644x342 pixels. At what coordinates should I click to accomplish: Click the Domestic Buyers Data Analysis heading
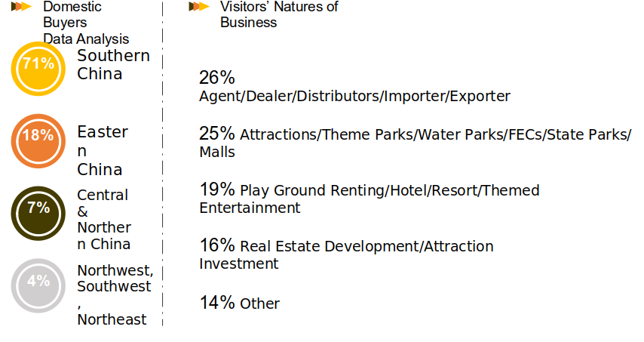86,23
